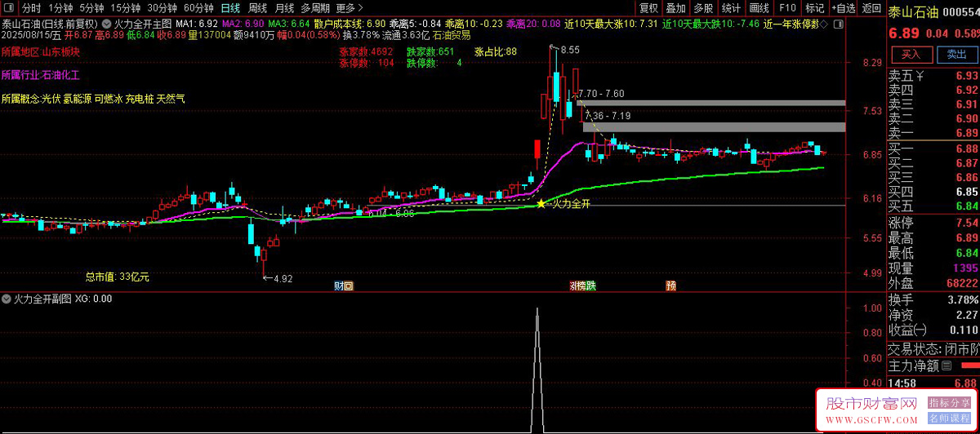Select the 30分钟 period tab
The height and width of the screenshot is (434, 980).
click(162, 8)
